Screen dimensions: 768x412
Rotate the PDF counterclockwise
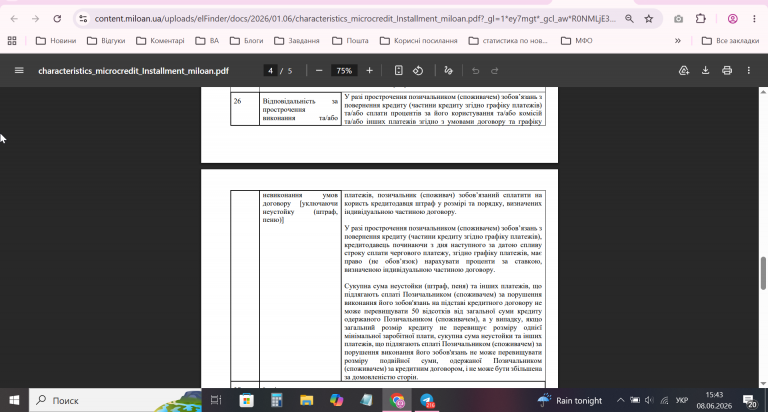tap(418, 71)
